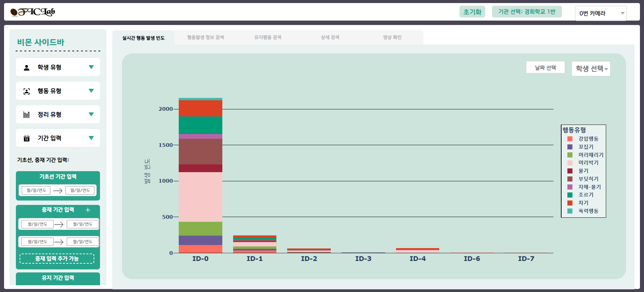Toggle 차기 legend entry in chart
The height and width of the screenshot is (292, 644).
[x=583, y=203]
